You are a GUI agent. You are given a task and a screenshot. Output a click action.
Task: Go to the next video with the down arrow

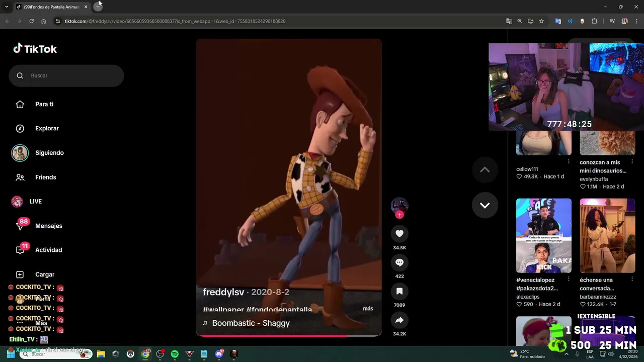[x=485, y=205]
